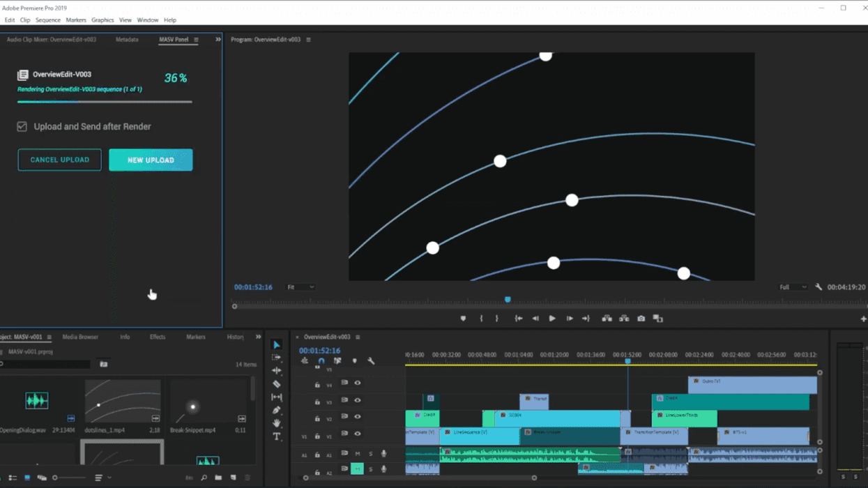868x488 pixels.
Task: Toggle Upload and Send after Render checkbox
Action: (22, 127)
